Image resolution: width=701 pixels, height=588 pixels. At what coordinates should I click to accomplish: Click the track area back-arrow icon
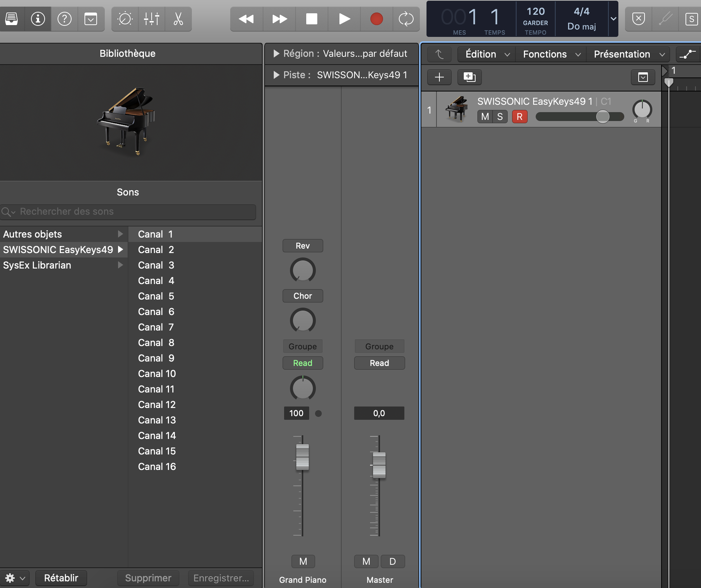[439, 54]
